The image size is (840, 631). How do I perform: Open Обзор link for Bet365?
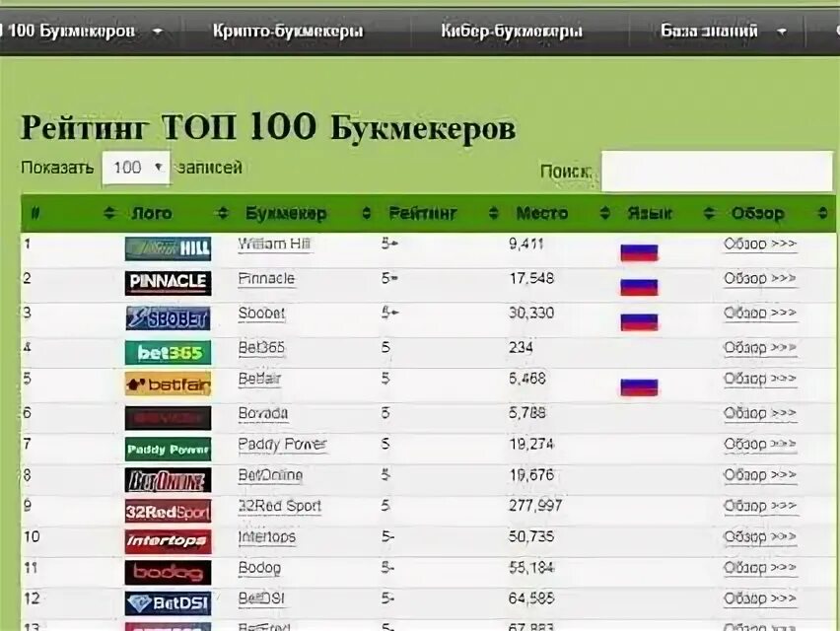coord(760,348)
